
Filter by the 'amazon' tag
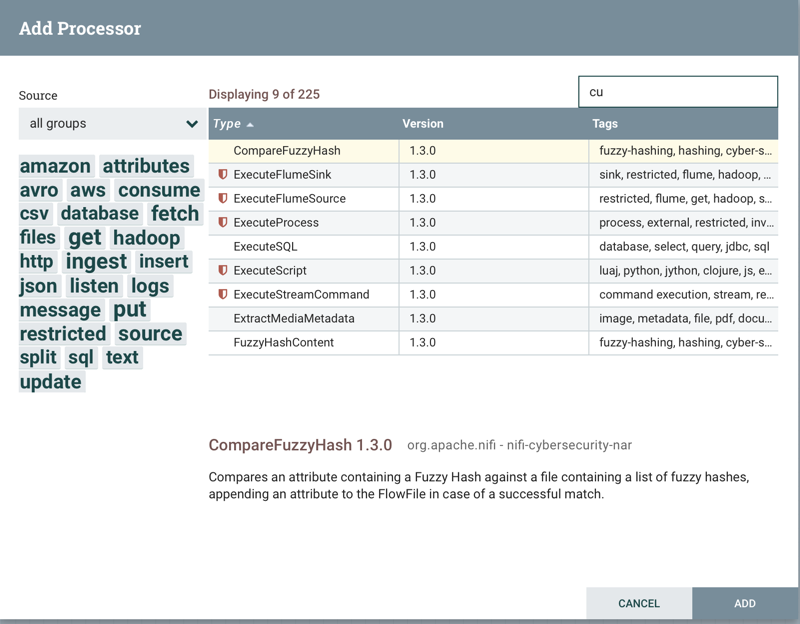pos(55,166)
